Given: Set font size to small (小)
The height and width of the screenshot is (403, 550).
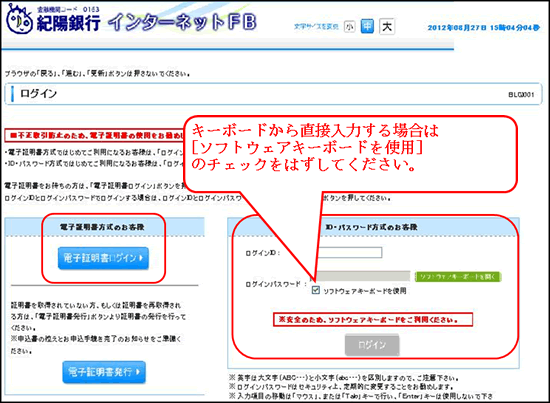Looking at the screenshot, I should [349, 27].
